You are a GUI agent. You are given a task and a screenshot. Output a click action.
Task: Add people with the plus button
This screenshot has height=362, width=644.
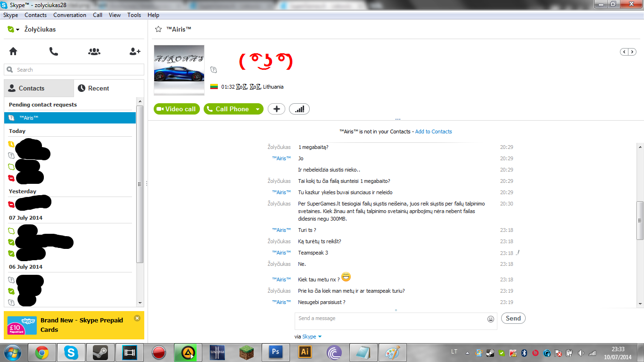[x=276, y=109]
